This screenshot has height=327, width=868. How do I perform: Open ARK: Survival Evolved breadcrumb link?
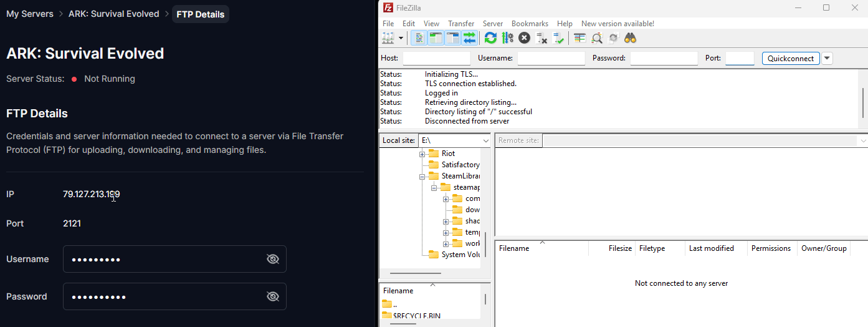114,14
